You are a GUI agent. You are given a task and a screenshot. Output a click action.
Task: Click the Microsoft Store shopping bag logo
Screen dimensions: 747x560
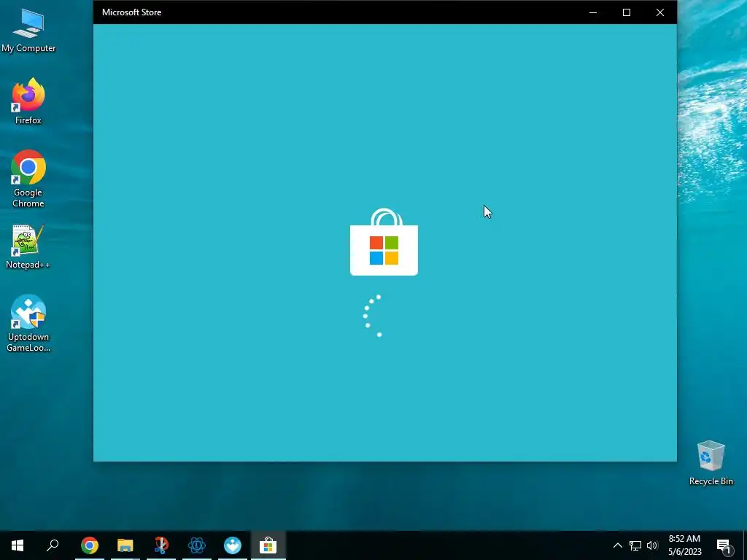click(384, 242)
